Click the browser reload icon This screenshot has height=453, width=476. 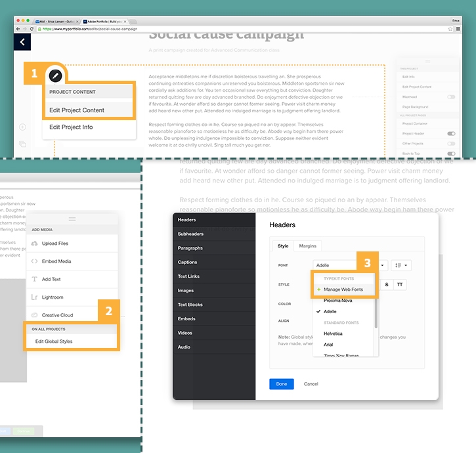pos(32,29)
